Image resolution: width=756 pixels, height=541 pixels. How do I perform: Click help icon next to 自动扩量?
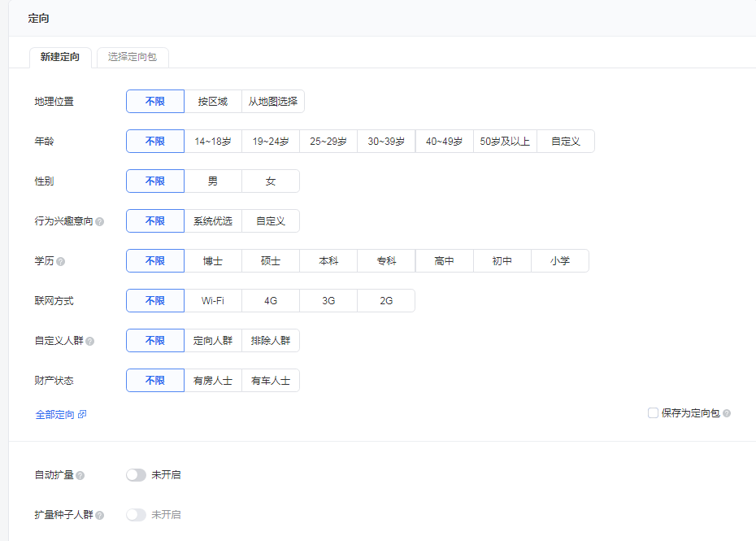tap(80, 475)
